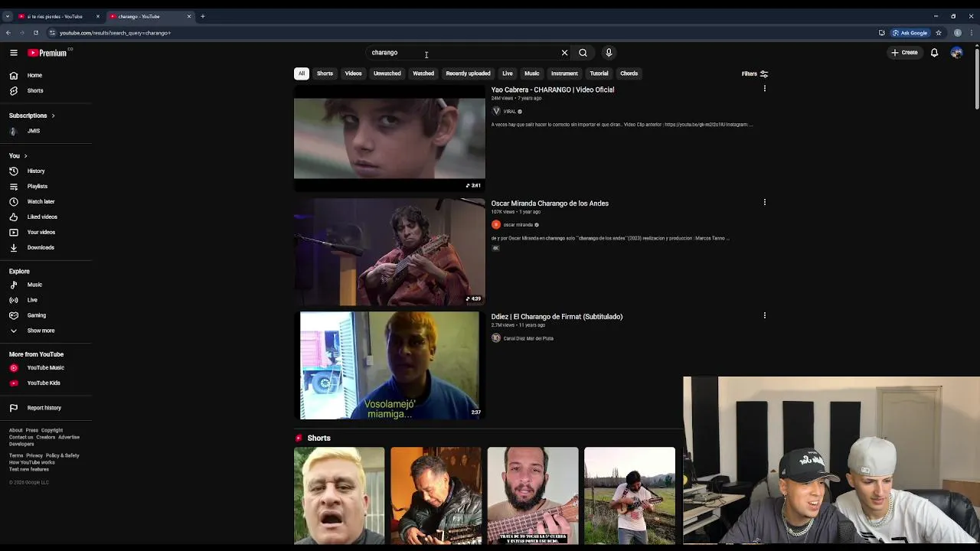Select the Shorts filter chip
Screen dimensions: 980x551
click(325, 73)
